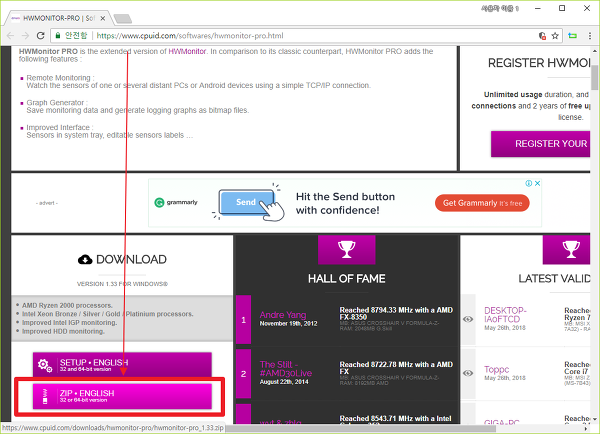
Task: Click 'Reached 8722.78 MHz' record text
Action: [x=396, y=368]
